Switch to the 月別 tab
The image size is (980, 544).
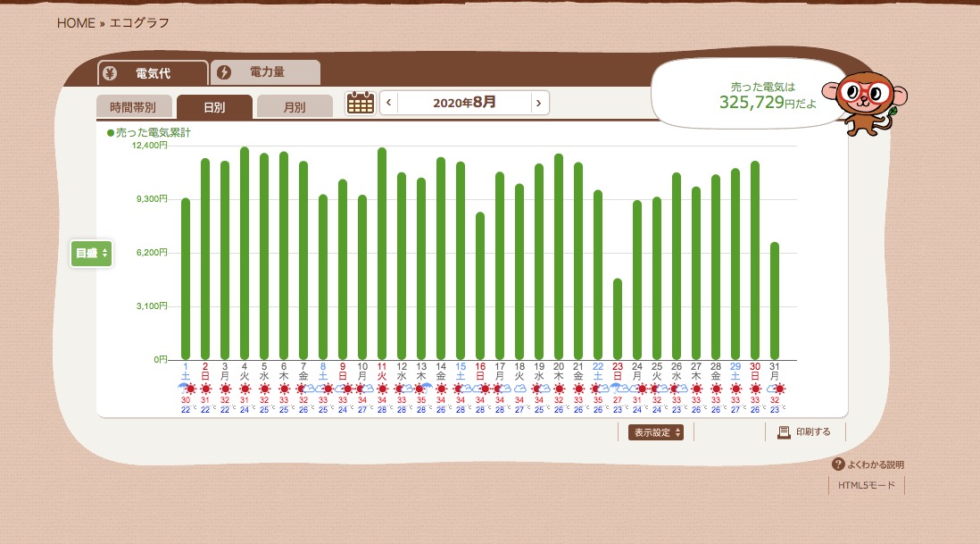pos(294,107)
